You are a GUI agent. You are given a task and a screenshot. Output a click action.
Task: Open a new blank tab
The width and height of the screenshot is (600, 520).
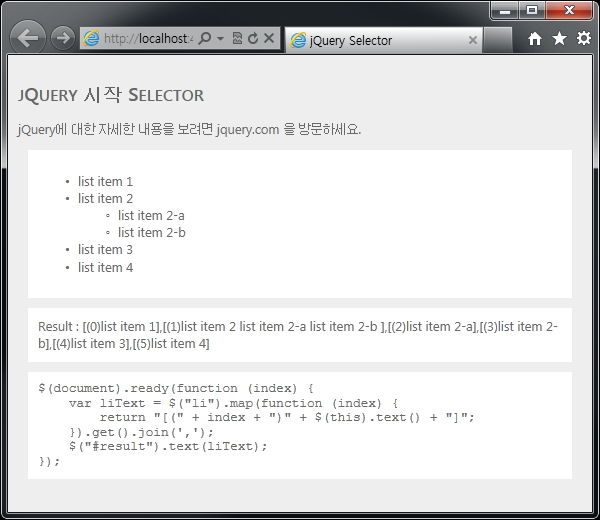coord(497,40)
